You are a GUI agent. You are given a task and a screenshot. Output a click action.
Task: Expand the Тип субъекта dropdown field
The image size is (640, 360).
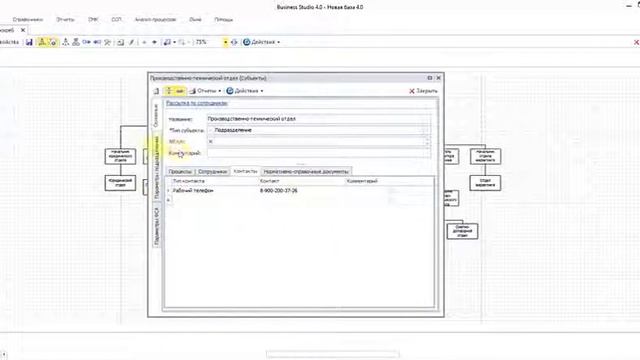427,130
